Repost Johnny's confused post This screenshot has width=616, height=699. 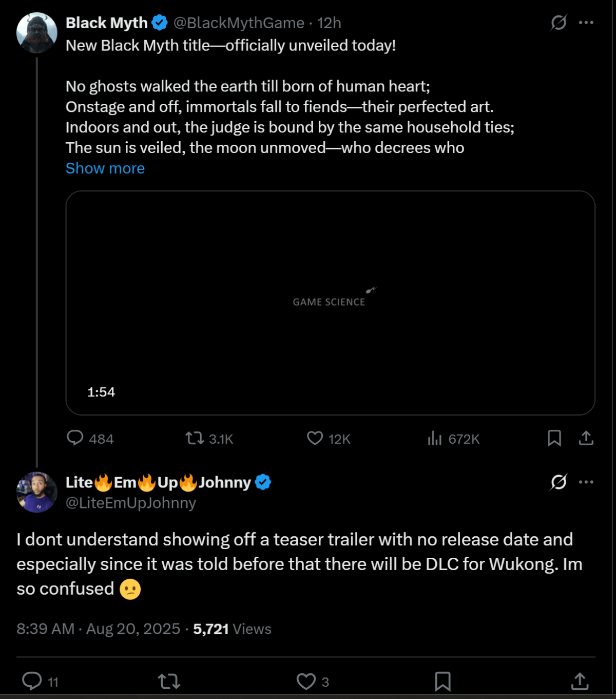point(169,682)
